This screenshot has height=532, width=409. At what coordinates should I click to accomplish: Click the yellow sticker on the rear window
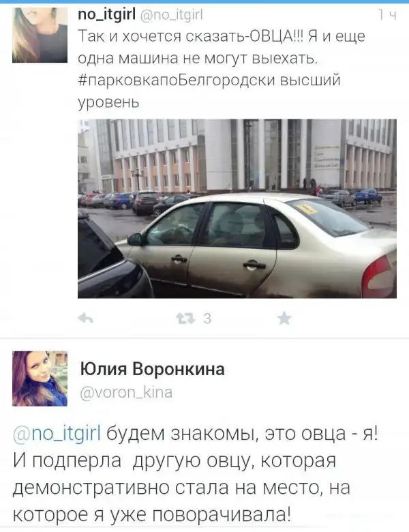pyautogui.click(x=307, y=208)
